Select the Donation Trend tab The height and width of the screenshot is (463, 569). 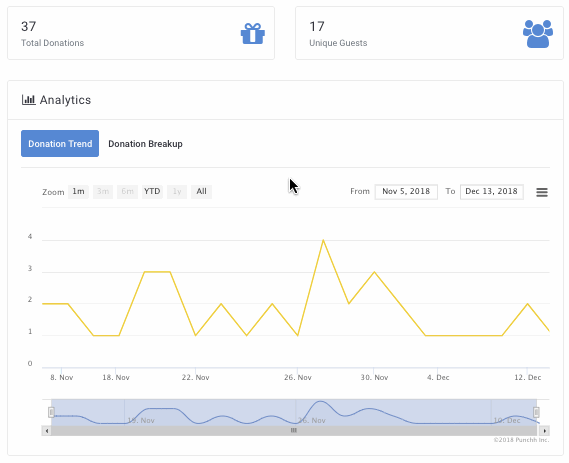pos(60,144)
